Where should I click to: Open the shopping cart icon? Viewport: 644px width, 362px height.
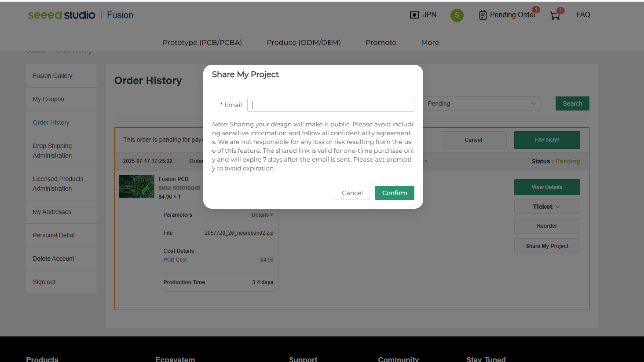(555, 16)
